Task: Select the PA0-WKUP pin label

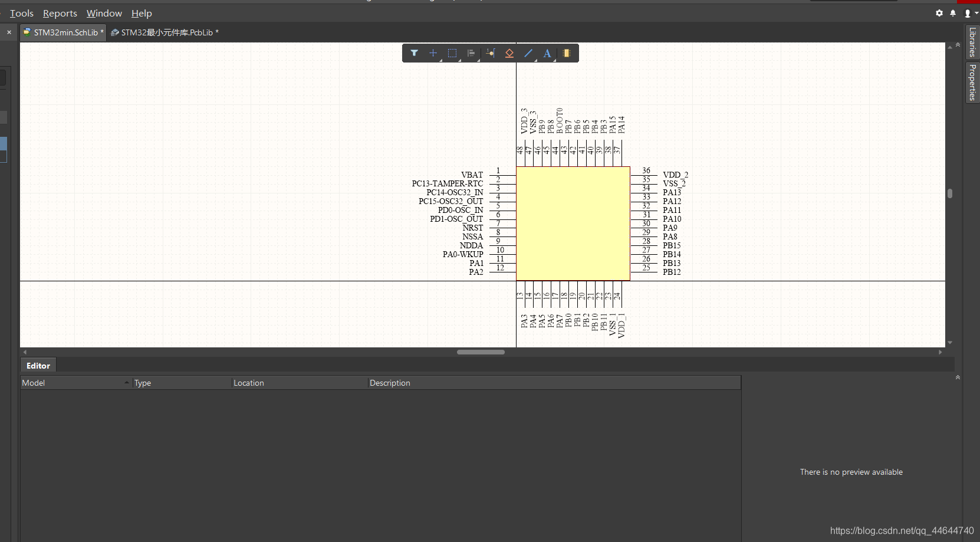Action: (x=463, y=255)
